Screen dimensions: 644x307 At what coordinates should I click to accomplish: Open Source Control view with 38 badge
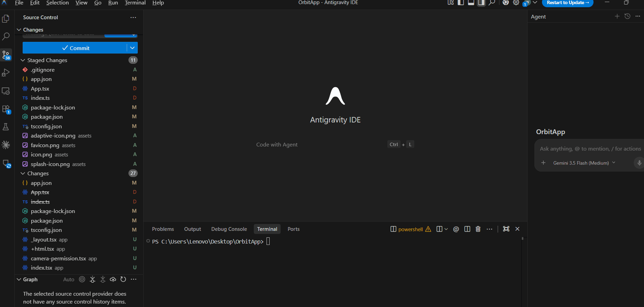tap(6, 55)
